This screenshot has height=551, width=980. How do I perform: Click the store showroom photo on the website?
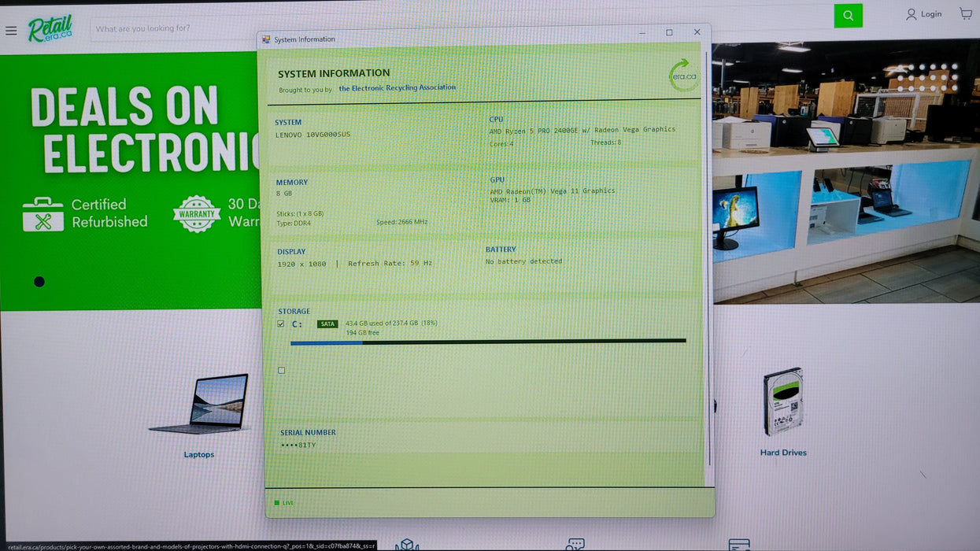[846, 172]
